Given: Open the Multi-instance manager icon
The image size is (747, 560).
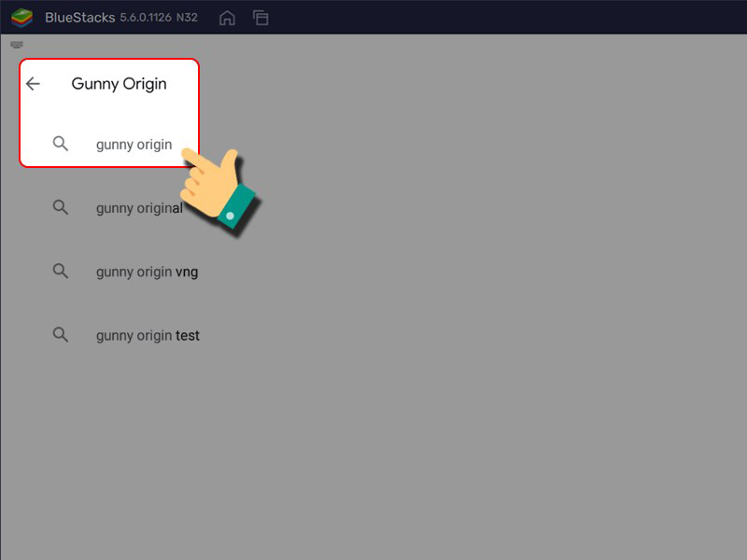Looking at the screenshot, I should 260,17.
